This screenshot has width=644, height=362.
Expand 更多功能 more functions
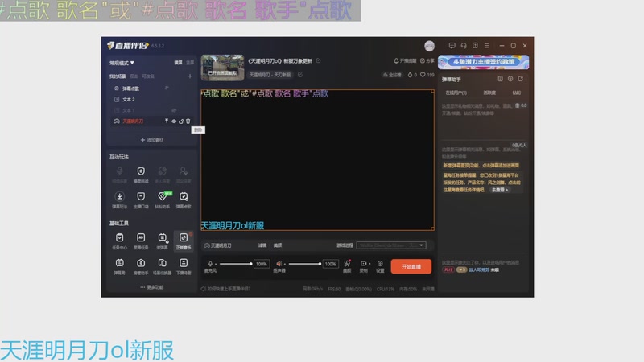pyautogui.click(x=151, y=287)
